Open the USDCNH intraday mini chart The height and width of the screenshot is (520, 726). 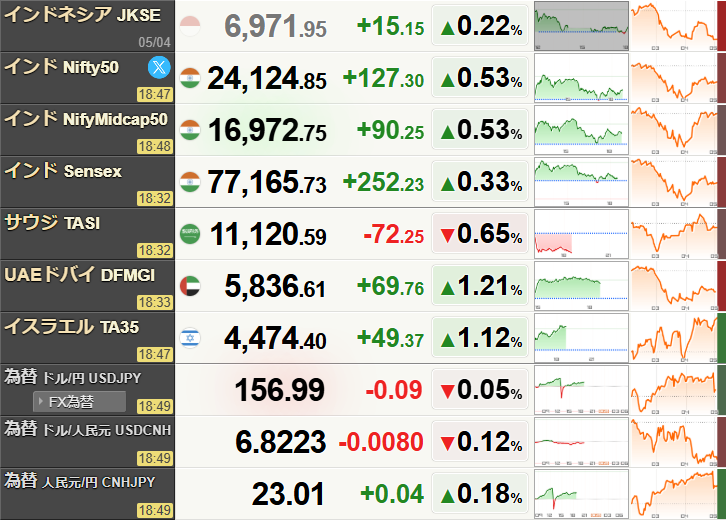click(x=582, y=442)
